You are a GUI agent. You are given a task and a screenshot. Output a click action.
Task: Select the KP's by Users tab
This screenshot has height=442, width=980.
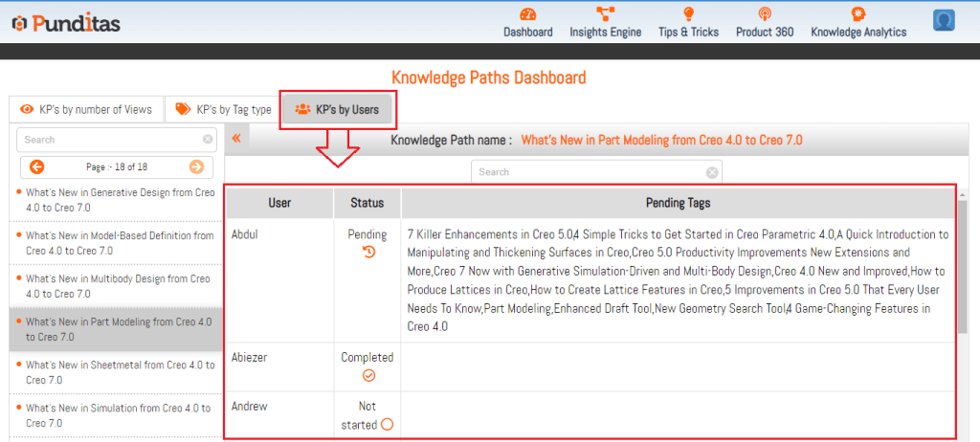click(337, 110)
